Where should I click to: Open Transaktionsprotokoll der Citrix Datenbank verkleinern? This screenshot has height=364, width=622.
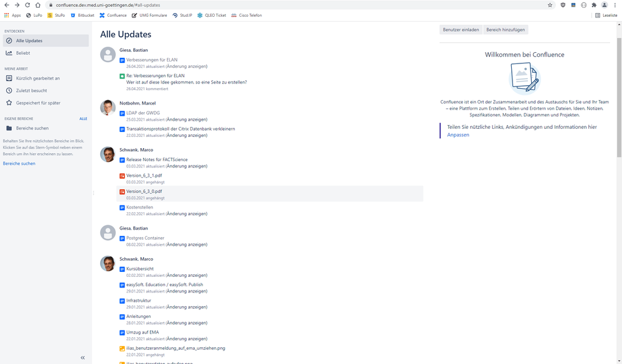click(x=181, y=129)
